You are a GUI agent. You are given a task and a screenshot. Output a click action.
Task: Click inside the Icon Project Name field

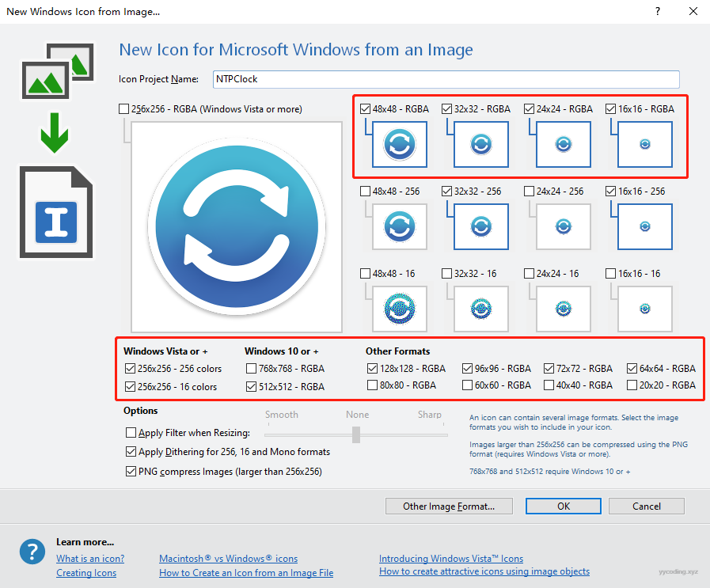pyautogui.click(x=446, y=79)
